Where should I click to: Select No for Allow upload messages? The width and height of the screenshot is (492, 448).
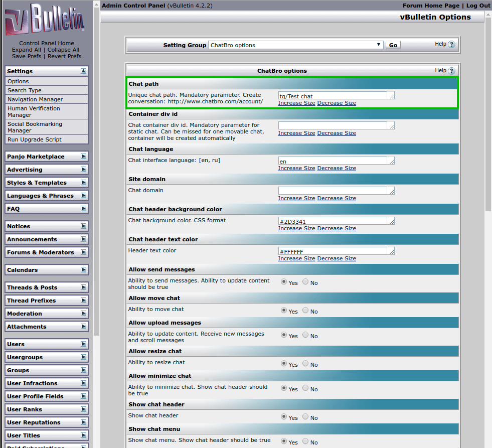pyautogui.click(x=305, y=335)
